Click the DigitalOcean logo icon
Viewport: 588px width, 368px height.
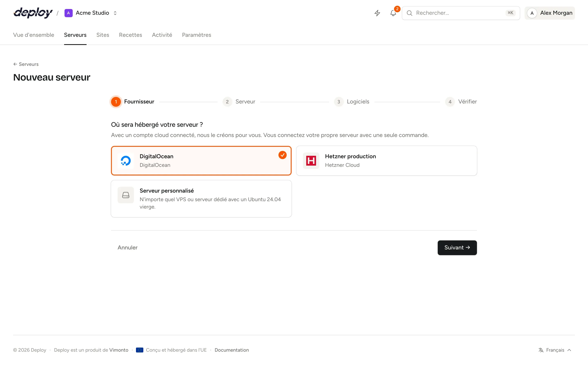126,161
